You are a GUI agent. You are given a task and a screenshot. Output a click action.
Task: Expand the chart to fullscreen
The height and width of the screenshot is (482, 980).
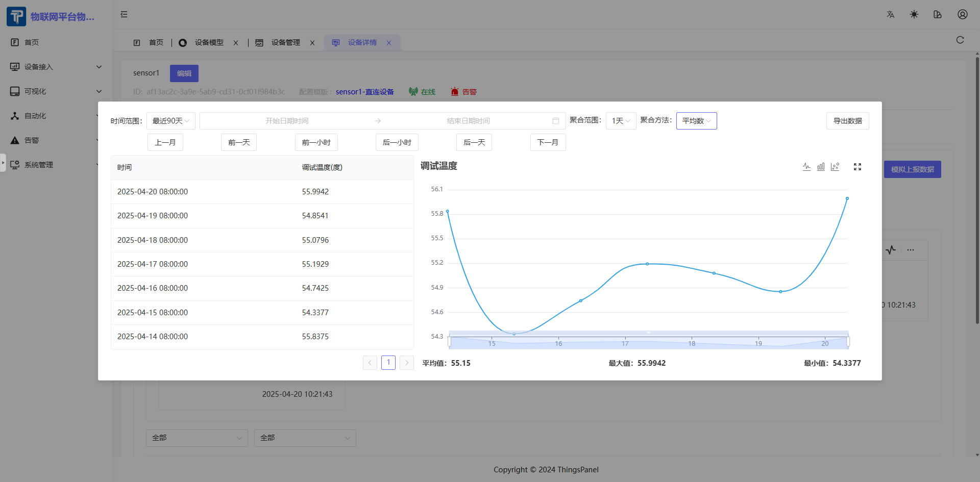point(857,167)
